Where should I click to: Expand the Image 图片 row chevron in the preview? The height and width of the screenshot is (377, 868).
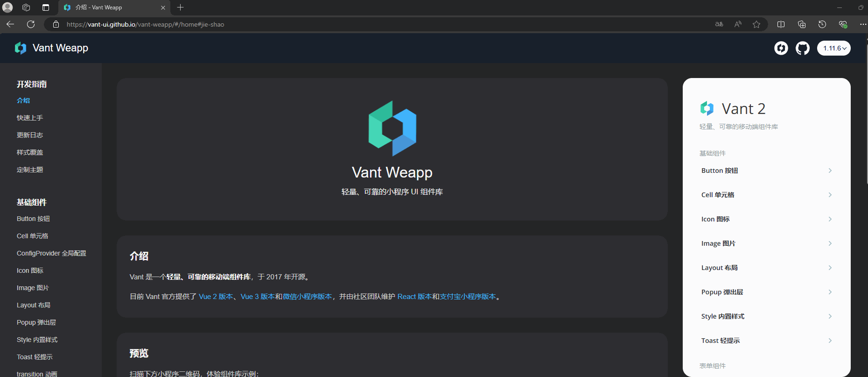point(830,243)
